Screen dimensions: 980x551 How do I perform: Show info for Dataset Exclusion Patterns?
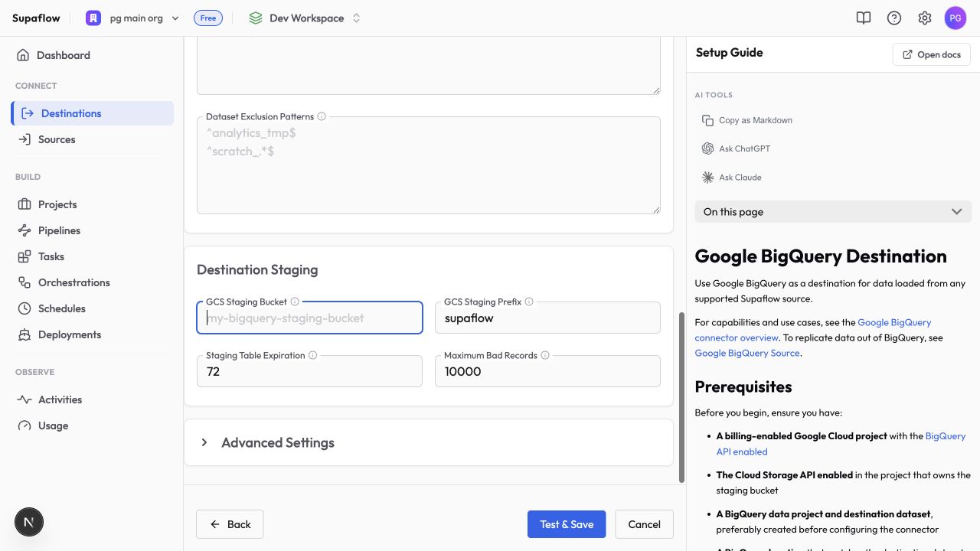322,116
